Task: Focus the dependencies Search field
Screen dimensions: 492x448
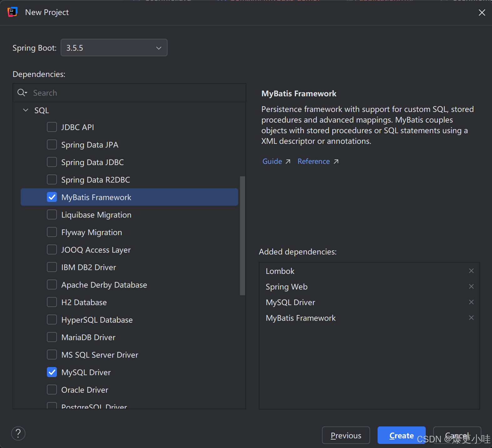Action: point(129,93)
